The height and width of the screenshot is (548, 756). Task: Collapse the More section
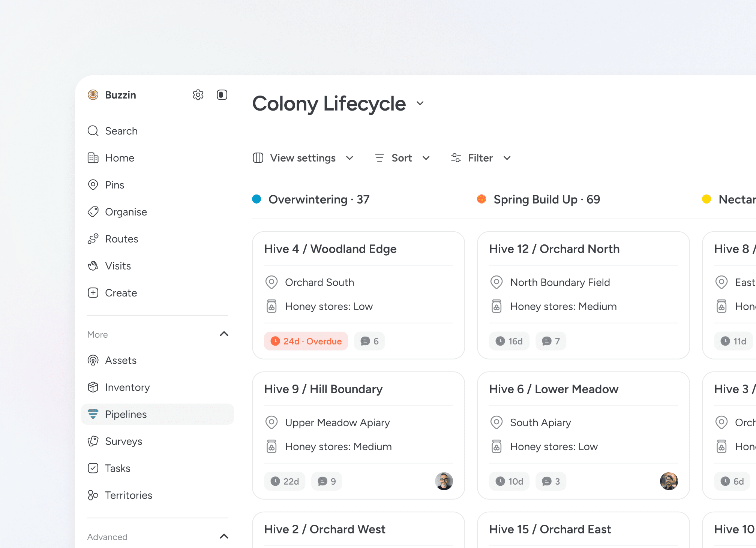pos(224,334)
